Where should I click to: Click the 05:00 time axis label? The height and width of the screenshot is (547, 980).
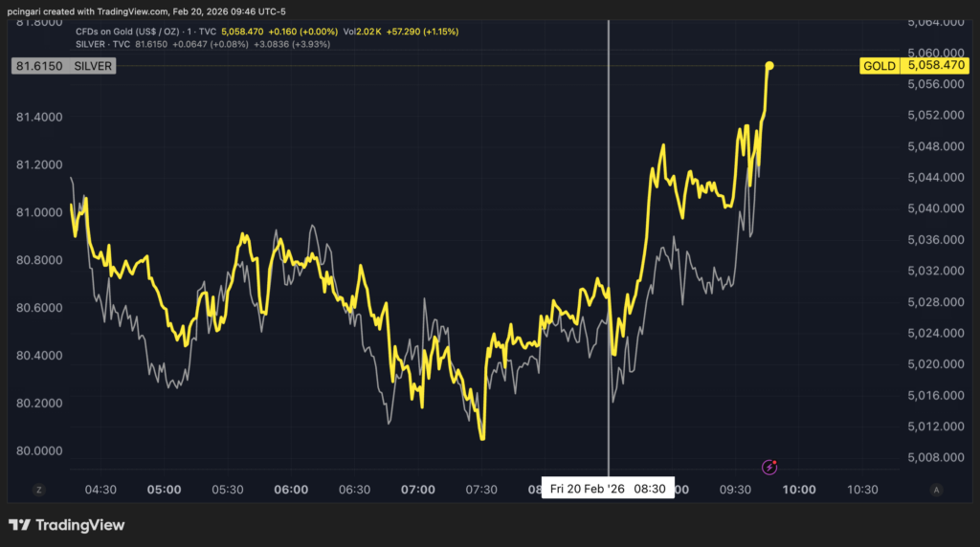point(165,490)
